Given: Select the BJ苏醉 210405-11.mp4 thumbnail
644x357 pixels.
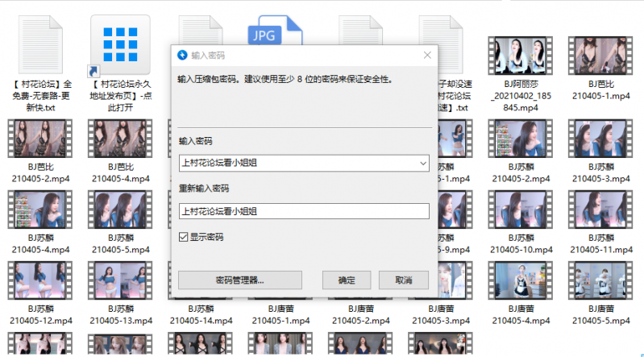Looking at the screenshot, I should pyautogui.click(x=598, y=210).
